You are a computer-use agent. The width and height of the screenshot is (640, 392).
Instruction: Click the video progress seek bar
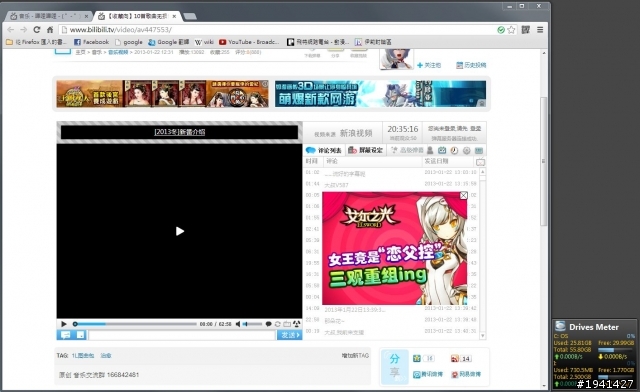click(135, 324)
